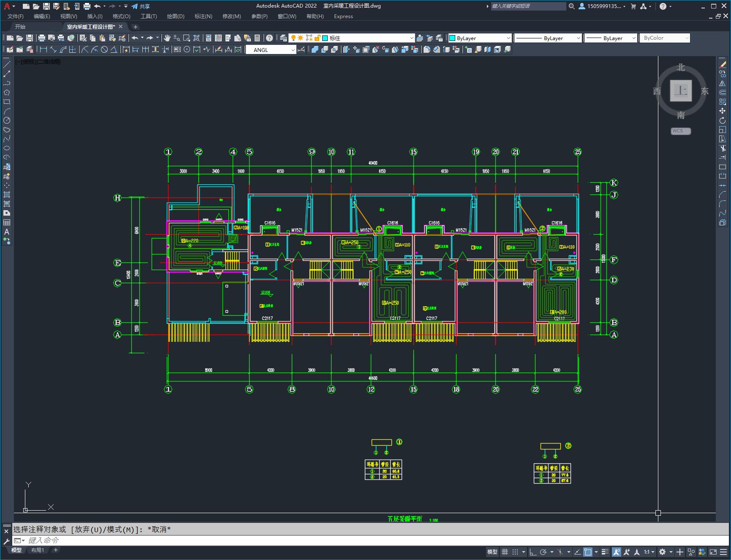This screenshot has height=560, width=731.
Task: Expand the WCS coordinate system dropdown
Action: point(681,131)
